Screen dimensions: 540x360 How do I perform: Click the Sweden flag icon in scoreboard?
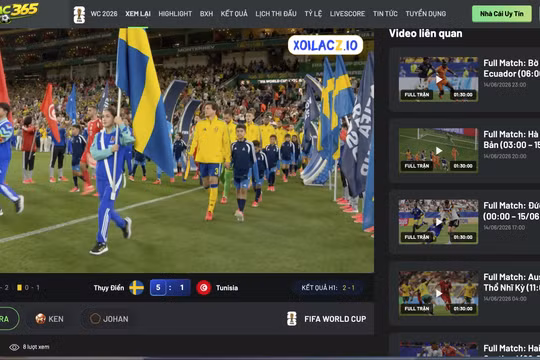pyautogui.click(x=136, y=288)
